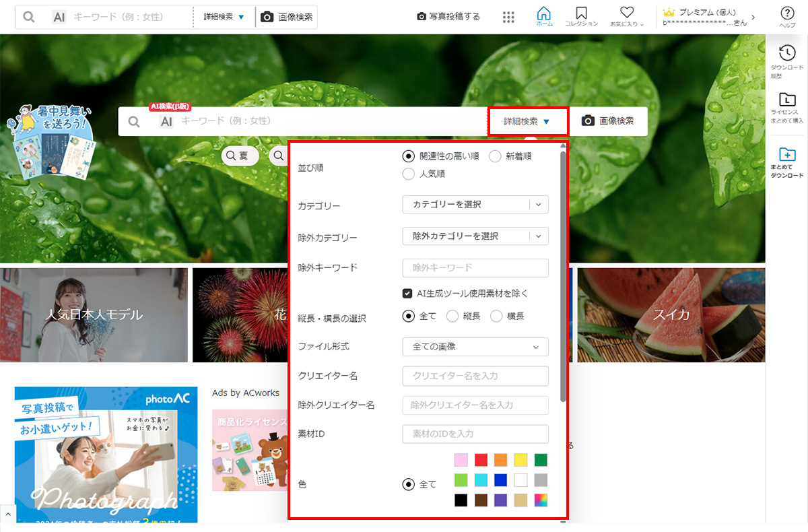
Task: Click the 写真投稿する link
Action: coord(448,17)
